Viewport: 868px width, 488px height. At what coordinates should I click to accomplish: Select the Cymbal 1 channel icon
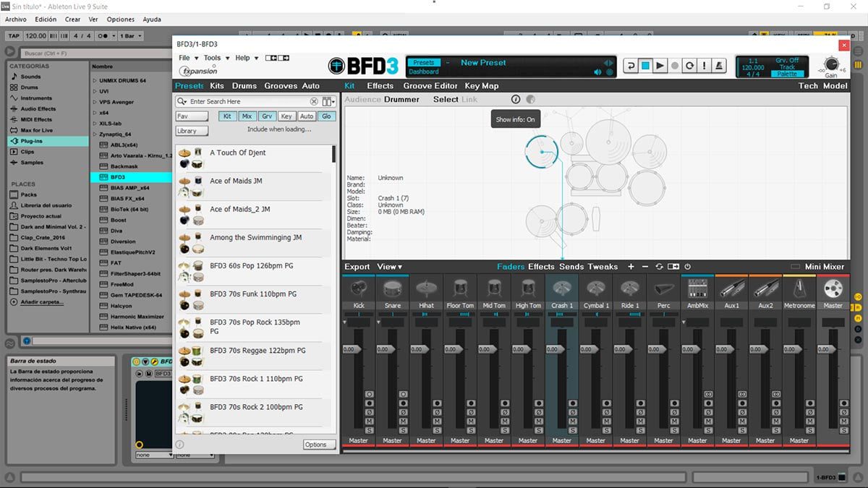596,288
